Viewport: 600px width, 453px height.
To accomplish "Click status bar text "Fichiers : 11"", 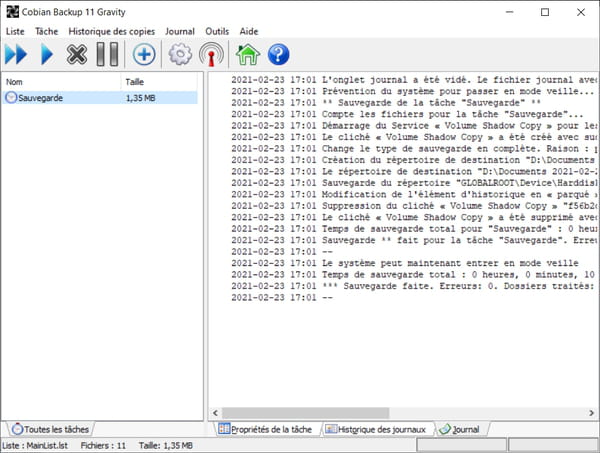I will point(103,446).
